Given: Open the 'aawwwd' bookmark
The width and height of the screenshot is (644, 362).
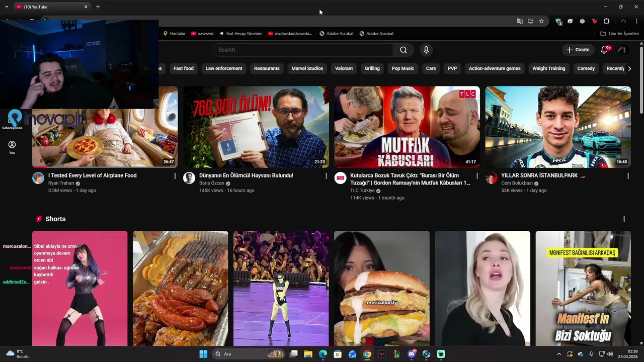Looking at the screenshot, I should click(x=202, y=34).
